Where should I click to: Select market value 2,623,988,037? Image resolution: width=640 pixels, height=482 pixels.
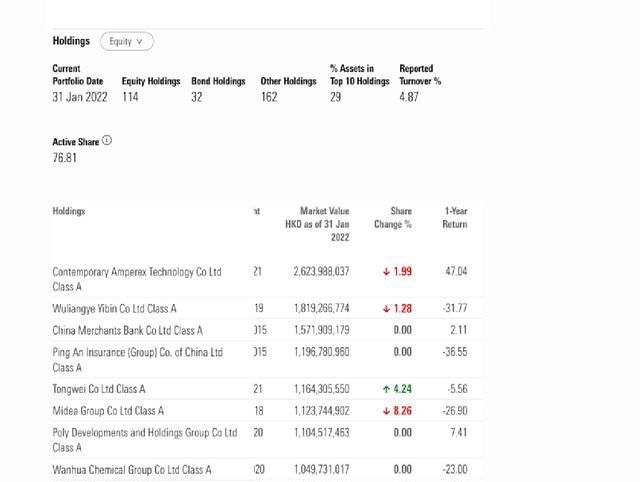tap(321, 272)
